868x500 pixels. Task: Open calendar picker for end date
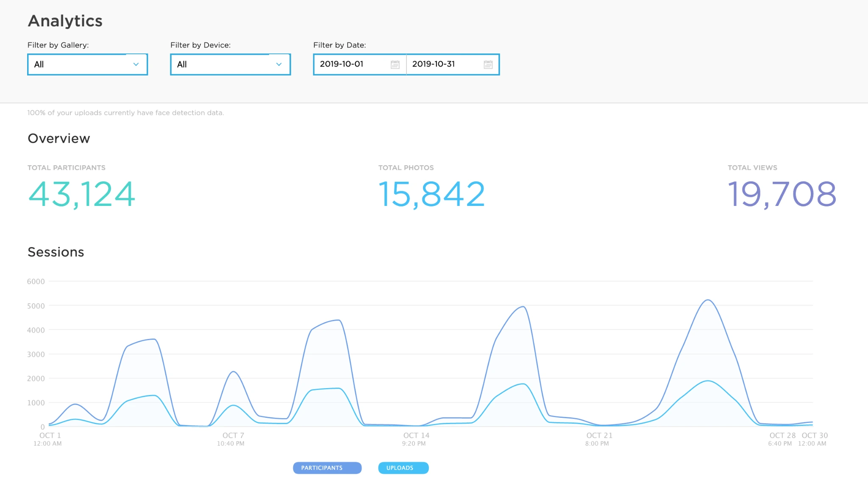point(488,64)
